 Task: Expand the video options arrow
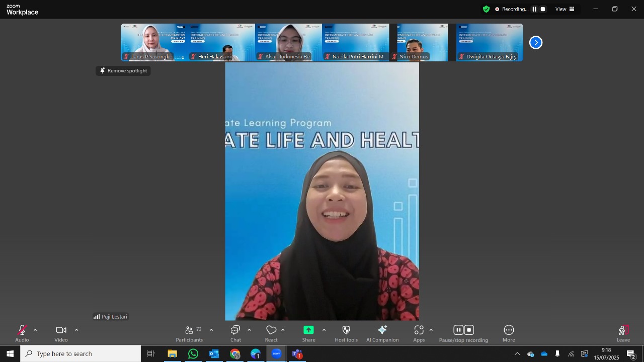point(76,330)
